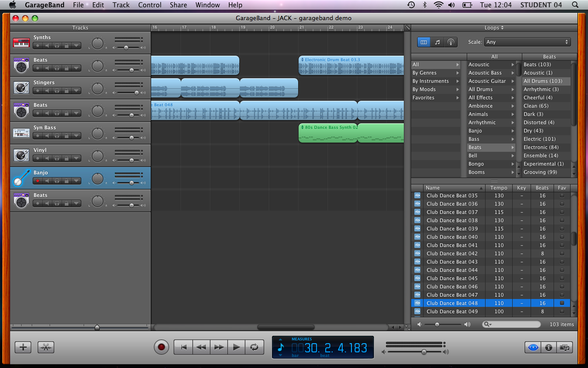Open the Scale dropdown set to Any
The image size is (588, 368).
pyautogui.click(x=527, y=42)
